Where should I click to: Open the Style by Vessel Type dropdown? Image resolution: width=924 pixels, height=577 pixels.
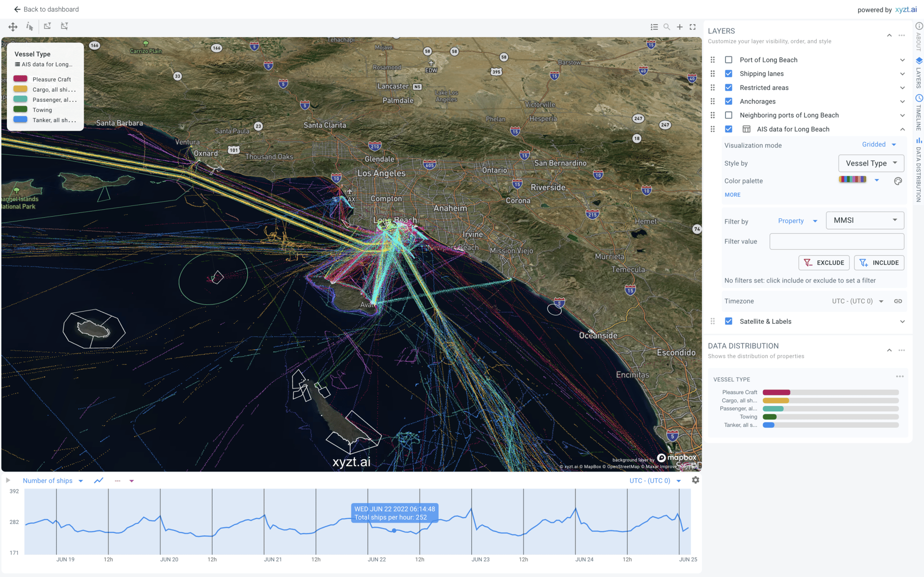[871, 163]
